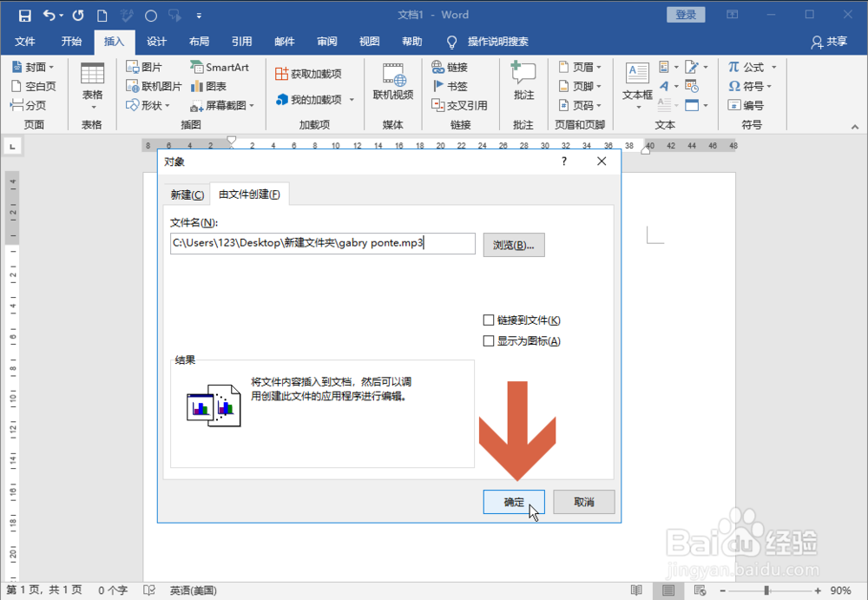Insert a picture (图片)

click(144, 67)
